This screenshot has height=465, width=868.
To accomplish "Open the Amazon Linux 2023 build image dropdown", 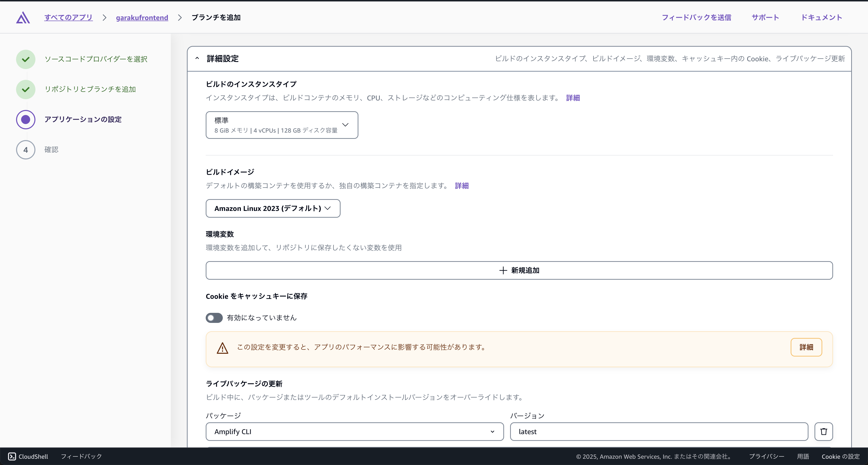I will click(273, 208).
